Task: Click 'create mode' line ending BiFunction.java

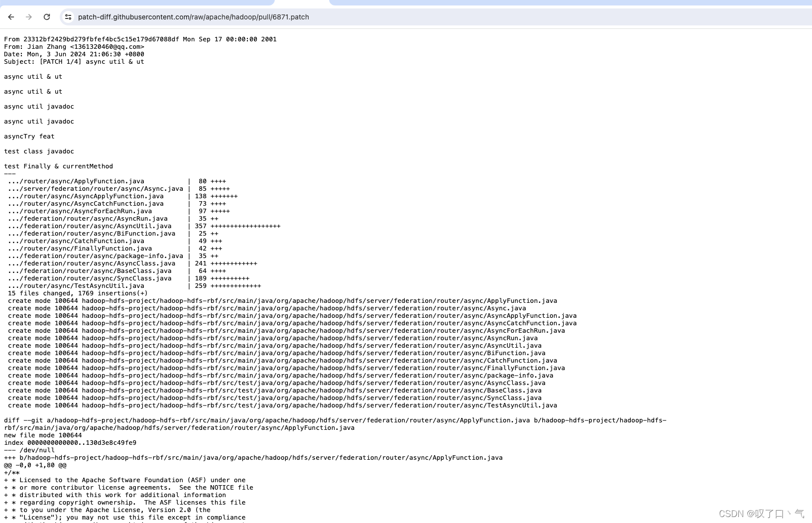Action: click(x=277, y=353)
